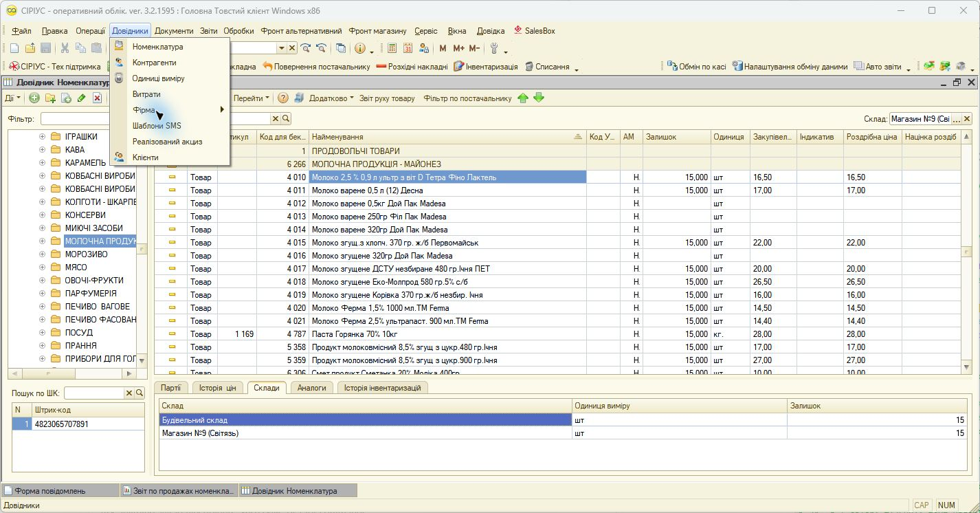Click the green down arrow icon
Image resolution: width=980 pixels, height=513 pixels.
point(539,98)
